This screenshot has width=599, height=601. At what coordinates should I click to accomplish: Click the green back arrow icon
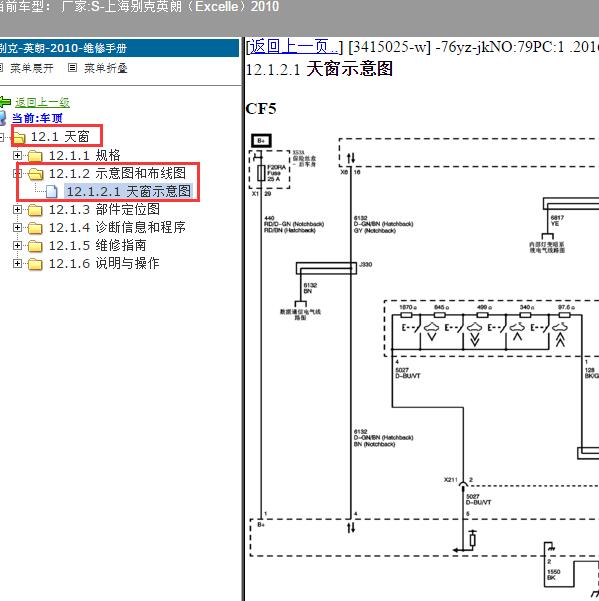5,102
